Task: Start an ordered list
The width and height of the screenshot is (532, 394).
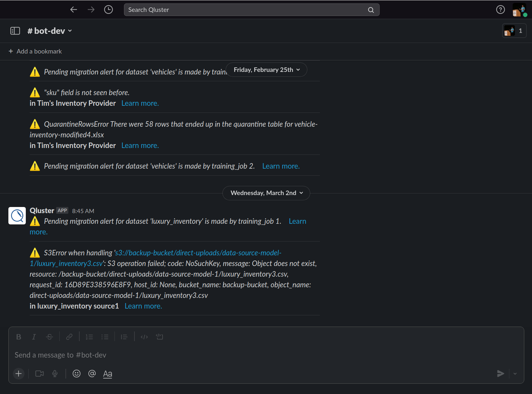Action: coord(89,337)
